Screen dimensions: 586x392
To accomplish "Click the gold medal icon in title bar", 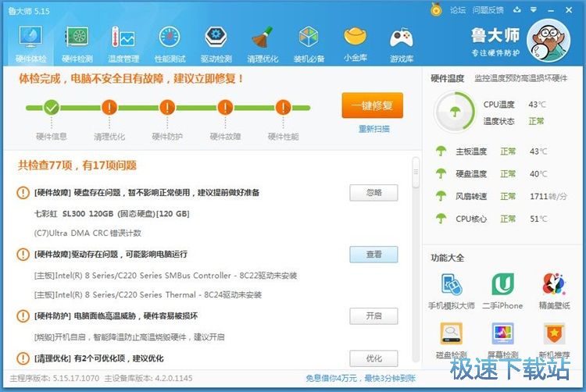I will [x=436, y=10].
